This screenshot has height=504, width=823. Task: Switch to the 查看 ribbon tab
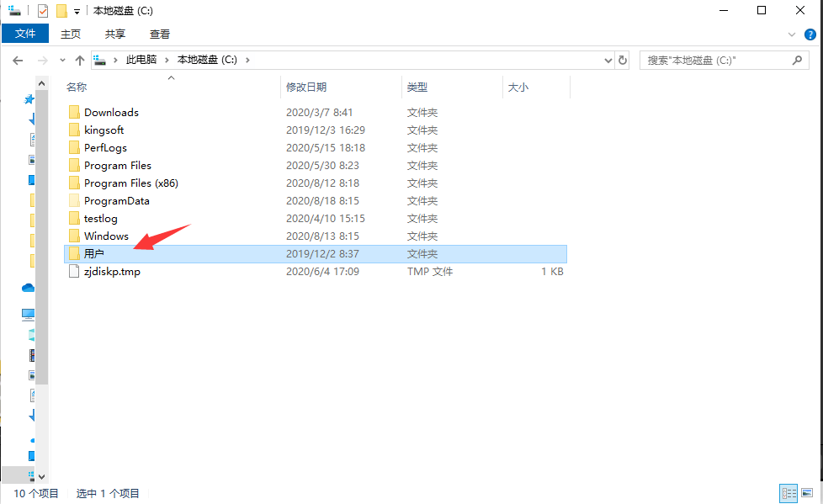(160, 34)
